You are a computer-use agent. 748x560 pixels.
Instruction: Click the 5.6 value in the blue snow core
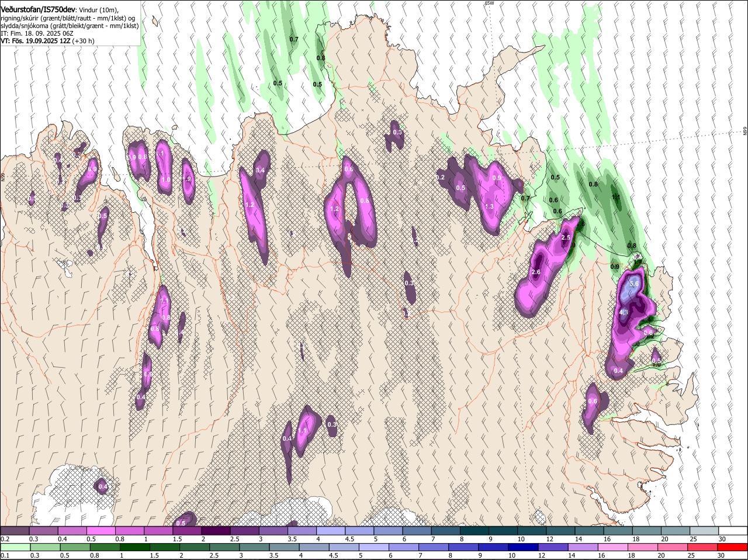[635, 284]
